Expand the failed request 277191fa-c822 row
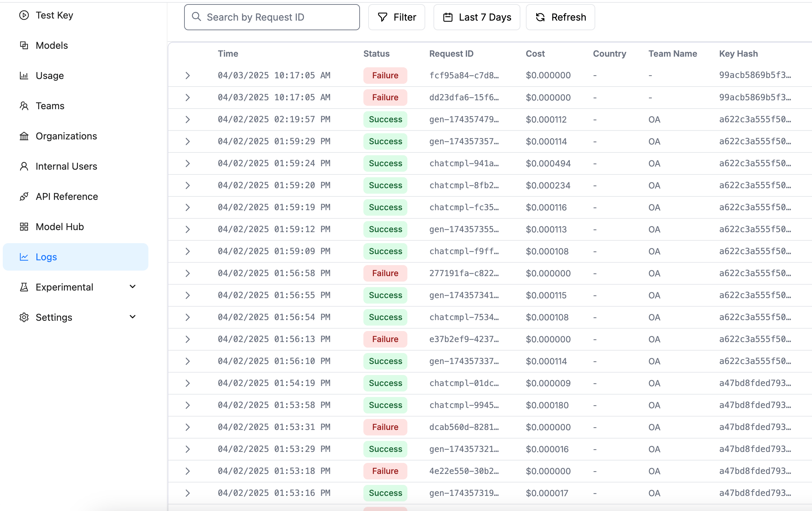Viewport: 812px width, 511px height. tap(188, 273)
